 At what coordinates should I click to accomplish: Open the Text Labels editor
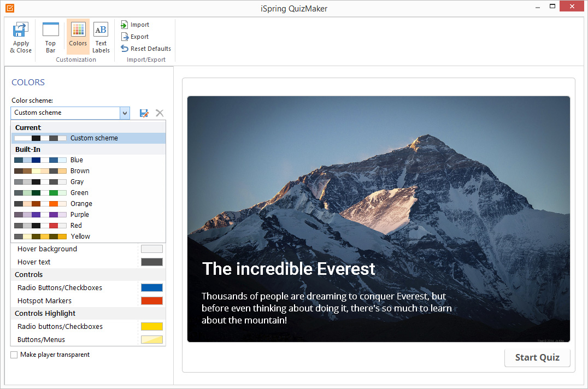[x=101, y=36]
